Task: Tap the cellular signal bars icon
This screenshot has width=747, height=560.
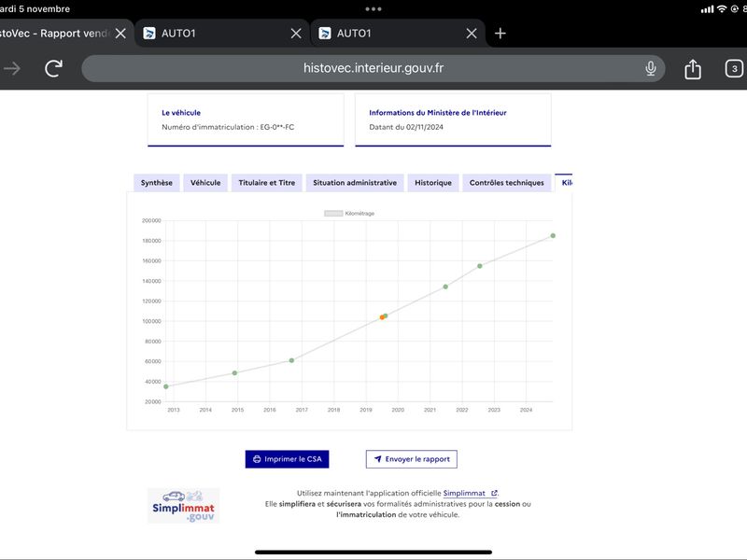Action: pyautogui.click(x=708, y=9)
